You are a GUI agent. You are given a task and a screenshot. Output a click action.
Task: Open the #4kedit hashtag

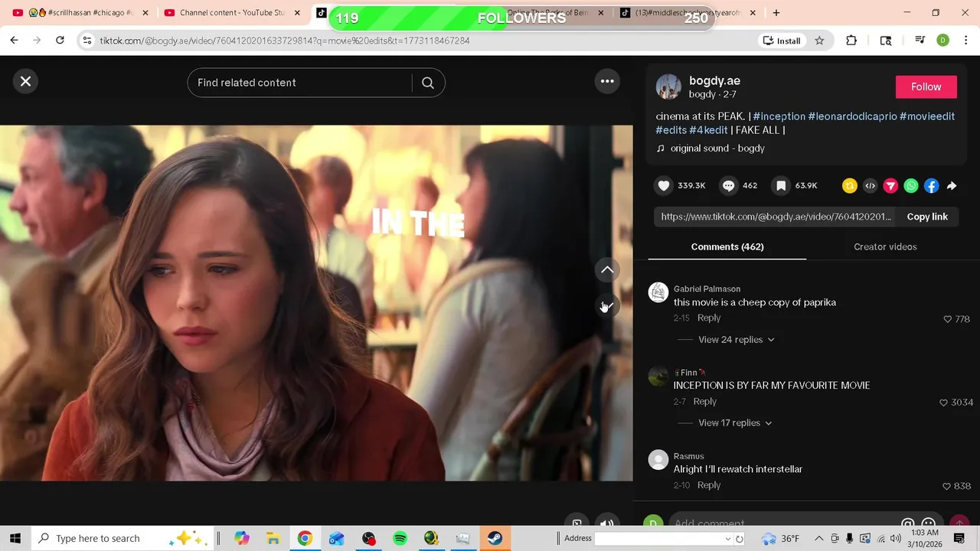pyautogui.click(x=708, y=130)
